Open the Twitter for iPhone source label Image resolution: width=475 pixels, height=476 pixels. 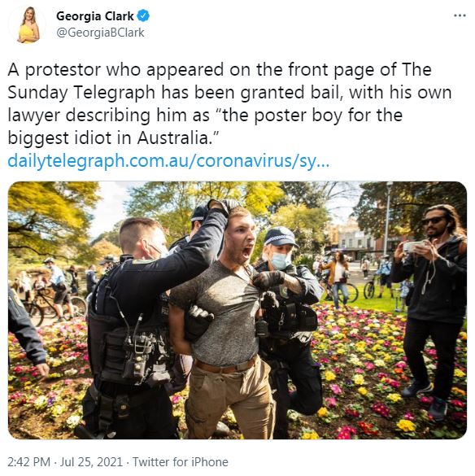(x=181, y=462)
